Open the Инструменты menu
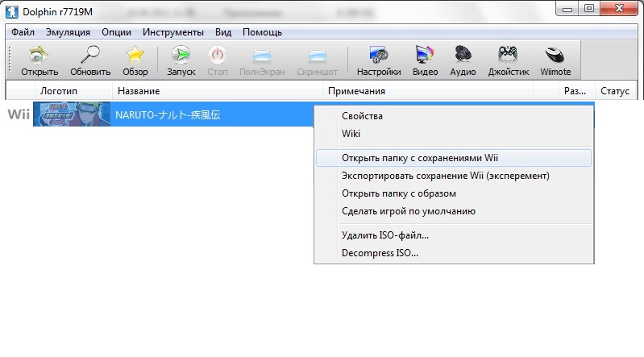 click(173, 32)
